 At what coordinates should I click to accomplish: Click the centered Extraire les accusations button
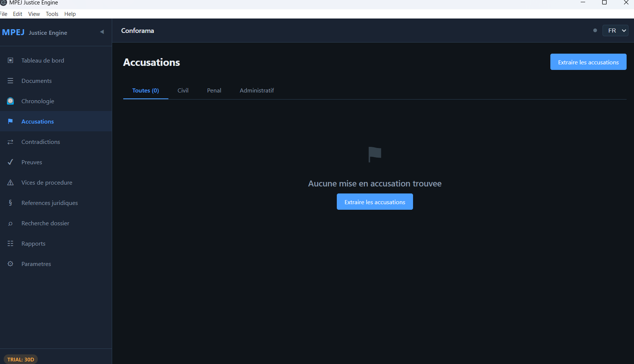pos(375,202)
